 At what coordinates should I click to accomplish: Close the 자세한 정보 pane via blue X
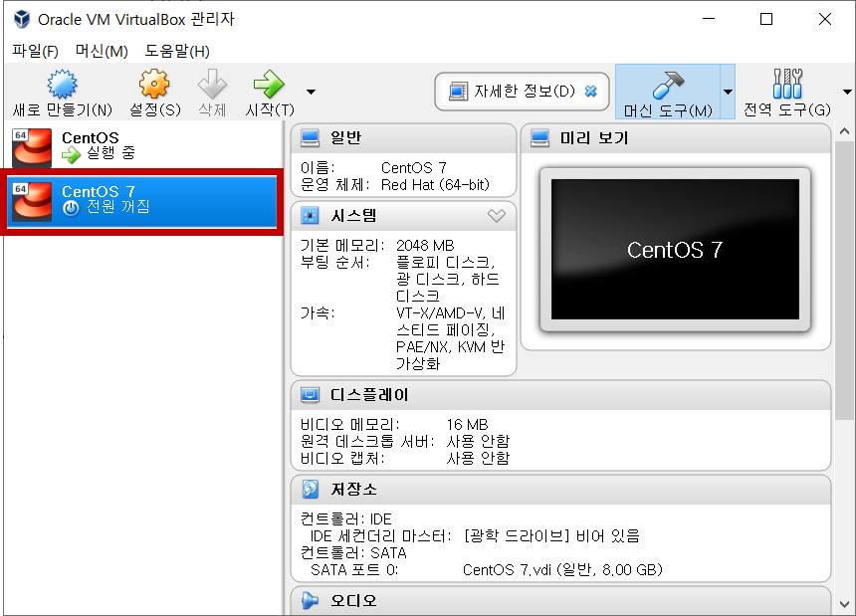point(590,92)
